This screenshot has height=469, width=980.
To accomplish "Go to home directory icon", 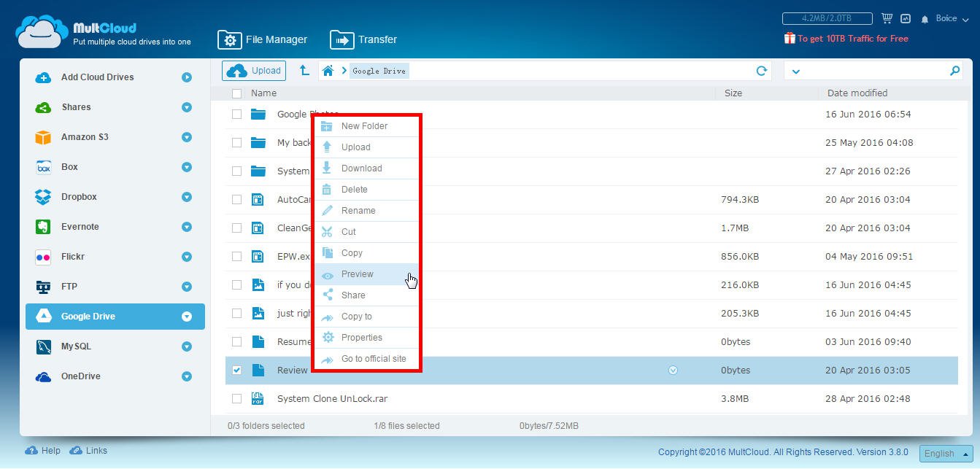I will (x=328, y=71).
